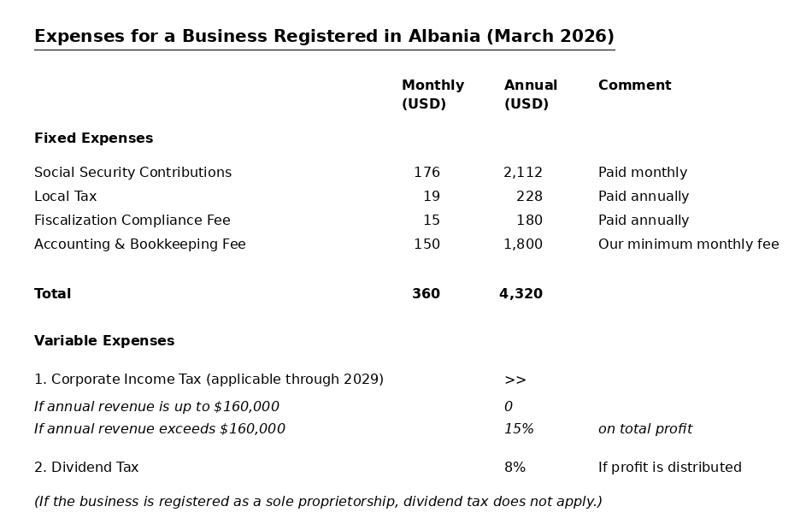Click the 4,320 annual total figure
812x530 pixels.
click(x=521, y=294)
